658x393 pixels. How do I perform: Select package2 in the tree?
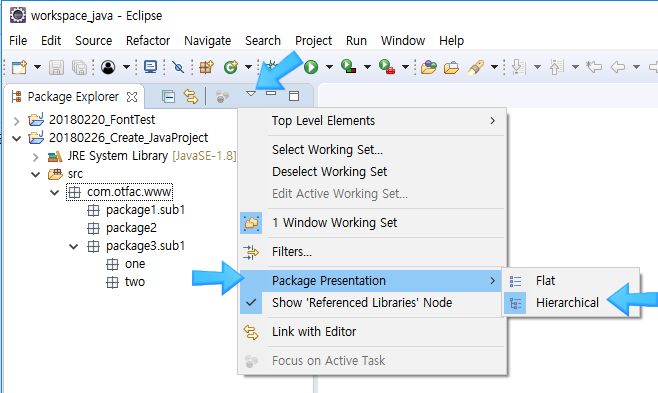pos(131,228)
